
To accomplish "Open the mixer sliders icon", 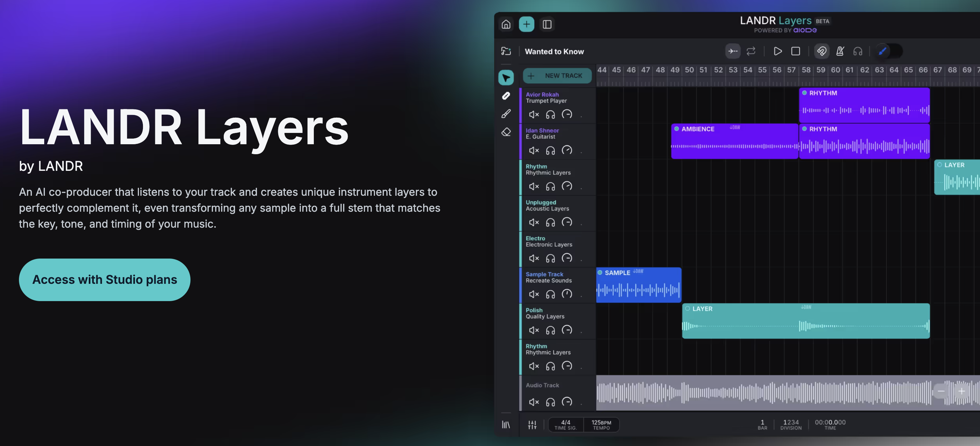I will point(532,425).
